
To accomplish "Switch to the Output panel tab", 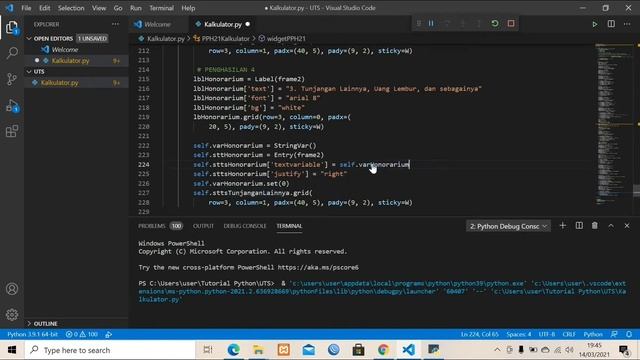I will (x=203, y=226).
